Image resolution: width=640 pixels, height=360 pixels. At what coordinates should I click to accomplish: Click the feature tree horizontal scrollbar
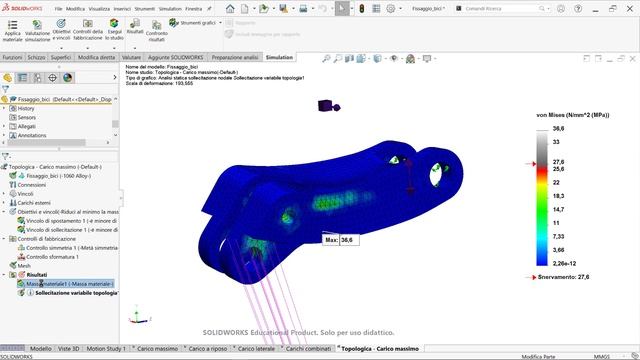[47, 142]
